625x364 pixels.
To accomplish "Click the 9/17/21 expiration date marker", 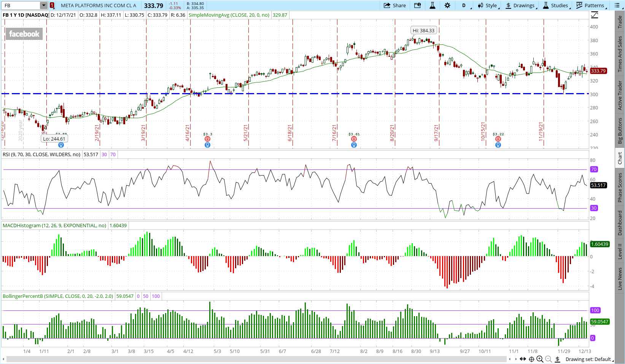I will 436,133.
